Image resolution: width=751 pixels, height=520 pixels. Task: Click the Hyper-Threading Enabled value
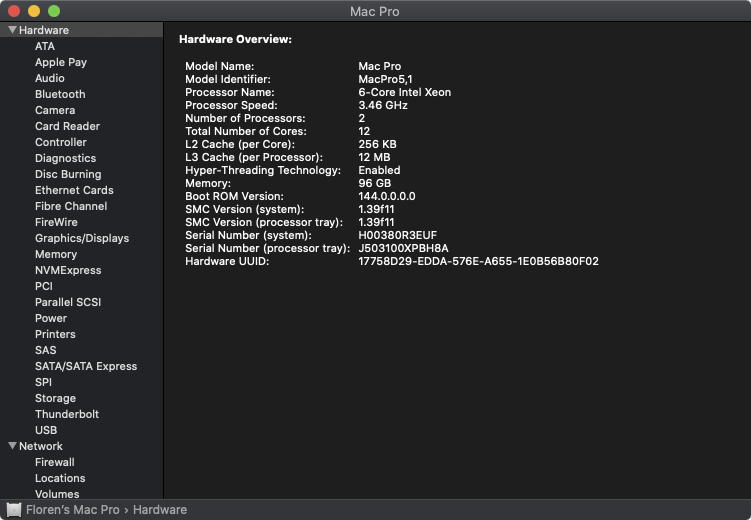coord(379,170)
